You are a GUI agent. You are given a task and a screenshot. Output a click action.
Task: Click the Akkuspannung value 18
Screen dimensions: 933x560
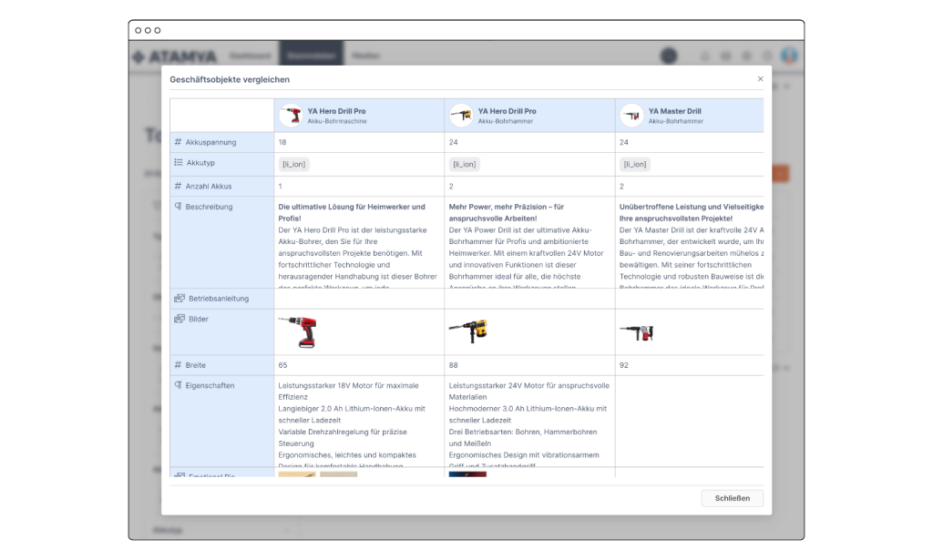pyautogui.click(x=282, y=142)
